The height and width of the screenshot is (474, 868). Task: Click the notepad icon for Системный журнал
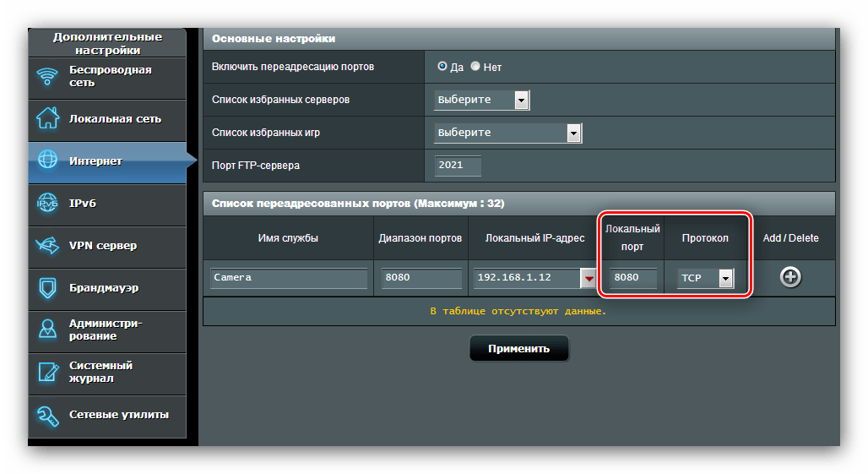tap(47, 372)
